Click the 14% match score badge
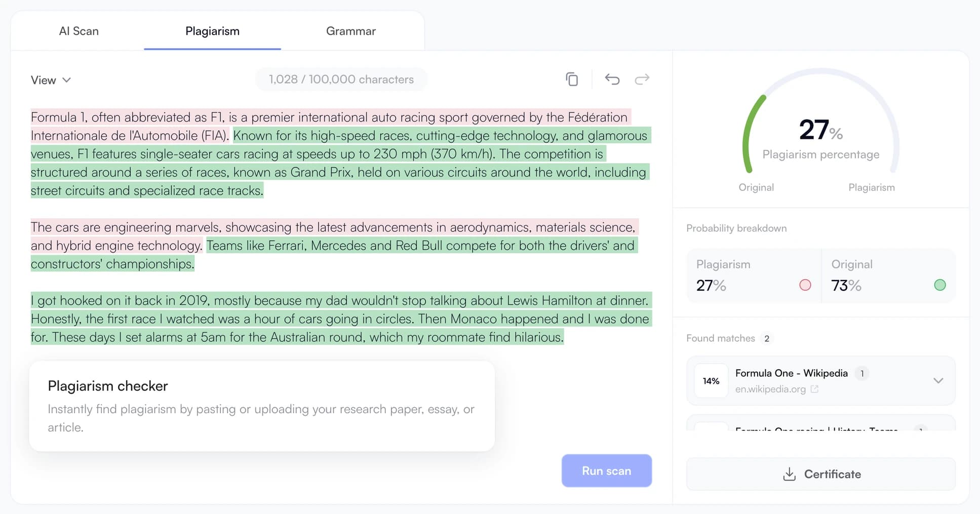 (711, 381)
